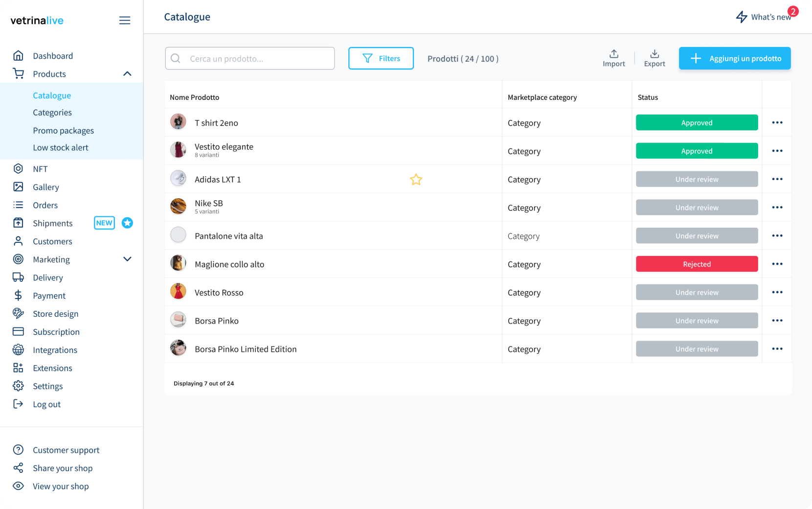Open Store design from sidebar
Image resolution: width=812 pixels, height=509 pixels.
coord(55,314)
